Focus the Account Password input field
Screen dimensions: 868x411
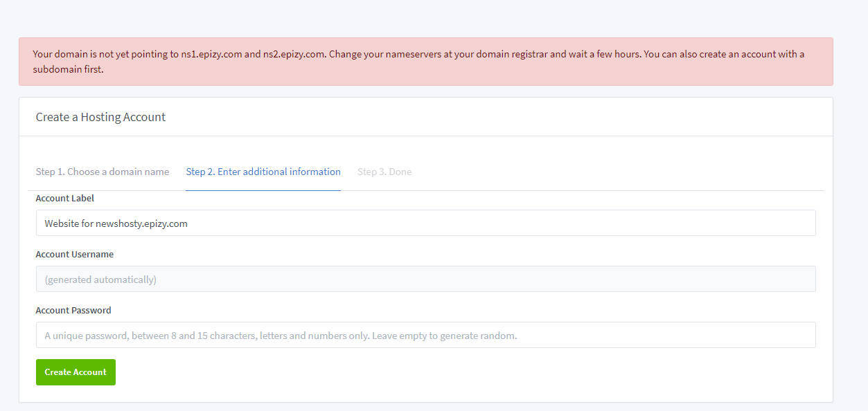[x=425, y=336]
